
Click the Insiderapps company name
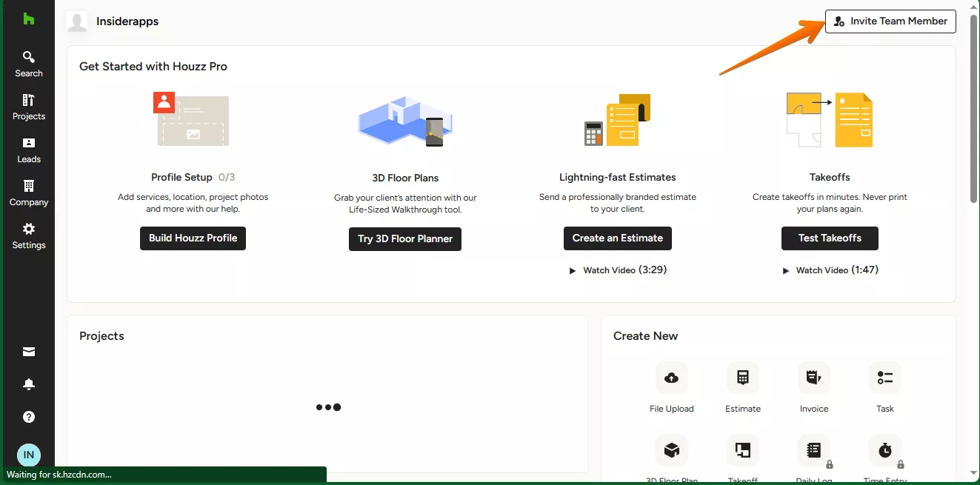point(127,21)
